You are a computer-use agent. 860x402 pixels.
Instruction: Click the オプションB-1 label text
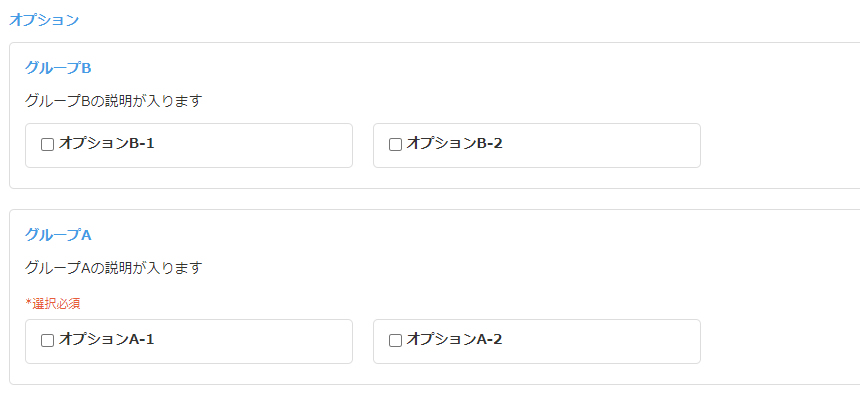(106, 143)
